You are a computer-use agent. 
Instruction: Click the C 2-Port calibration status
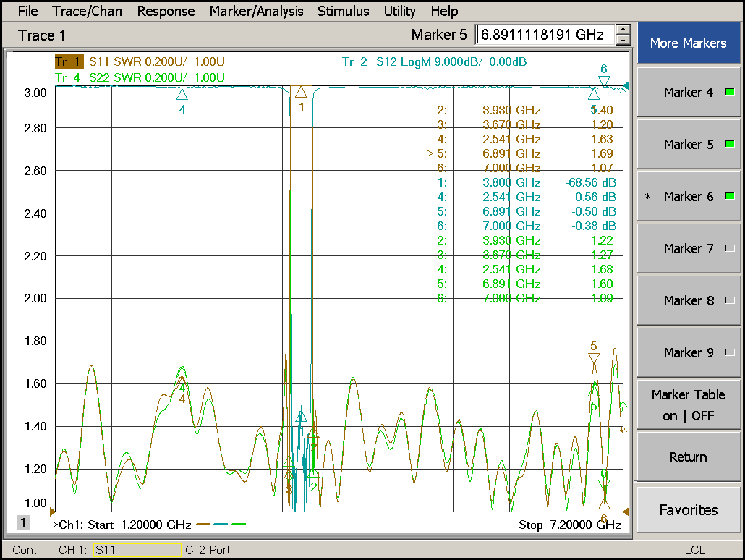point(208,550)
